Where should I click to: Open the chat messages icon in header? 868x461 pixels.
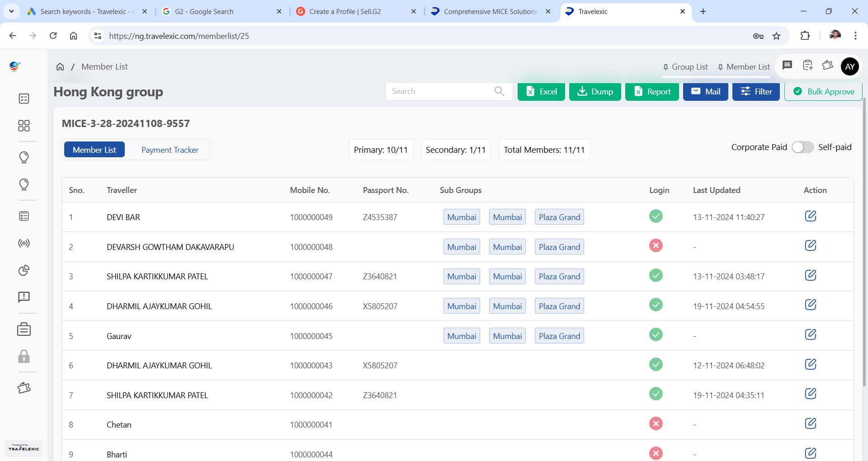pos(787,66)
